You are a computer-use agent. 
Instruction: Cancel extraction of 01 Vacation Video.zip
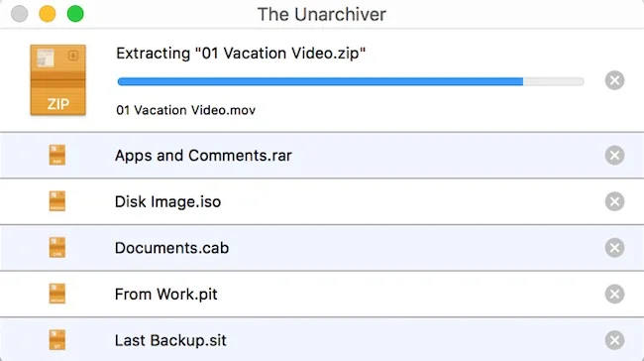[614, 80]
